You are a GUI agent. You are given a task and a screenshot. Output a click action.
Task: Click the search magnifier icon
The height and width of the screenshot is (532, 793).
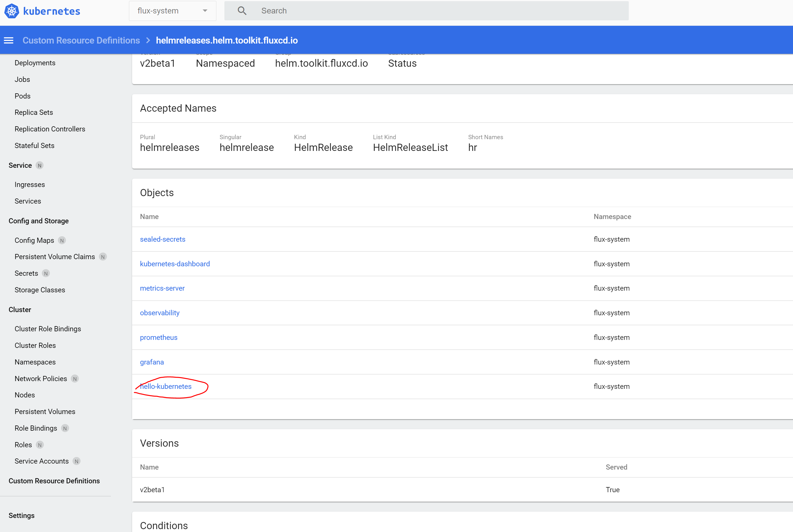click(x=242, y=11)
